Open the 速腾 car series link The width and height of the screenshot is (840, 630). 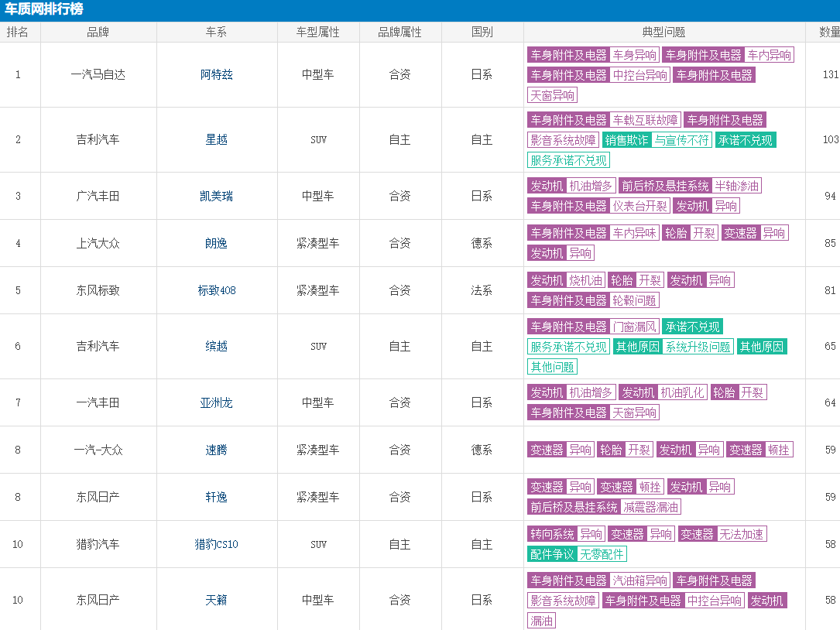pos(217,450)
